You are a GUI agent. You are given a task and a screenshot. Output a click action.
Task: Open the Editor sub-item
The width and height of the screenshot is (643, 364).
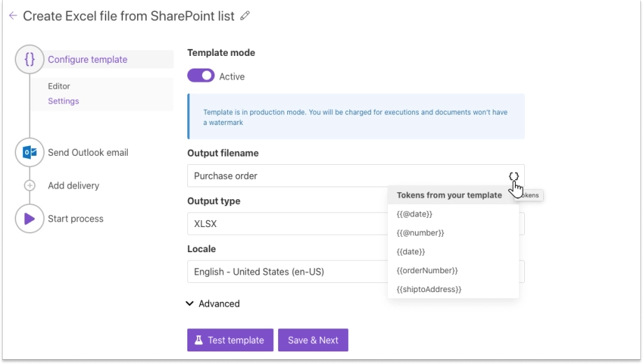tap(59, 86)
